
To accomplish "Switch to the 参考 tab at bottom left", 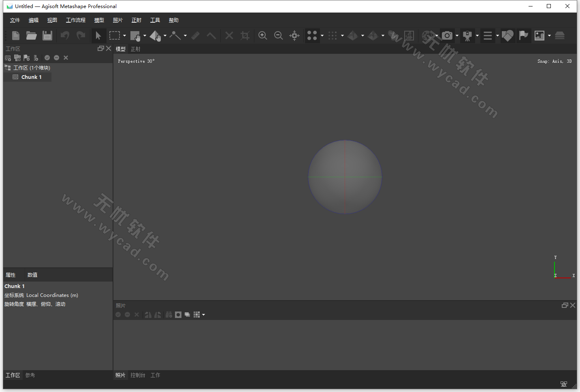I will (x=30, y=375).
